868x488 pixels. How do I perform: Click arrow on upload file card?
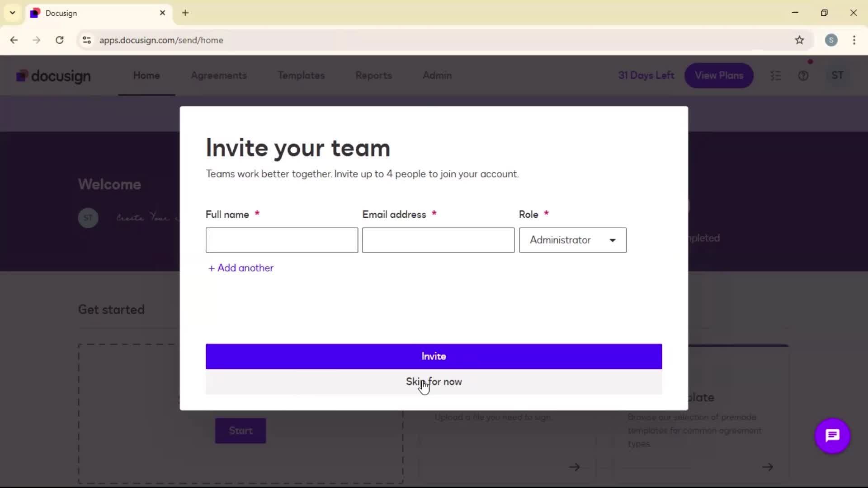coord(574,467)
